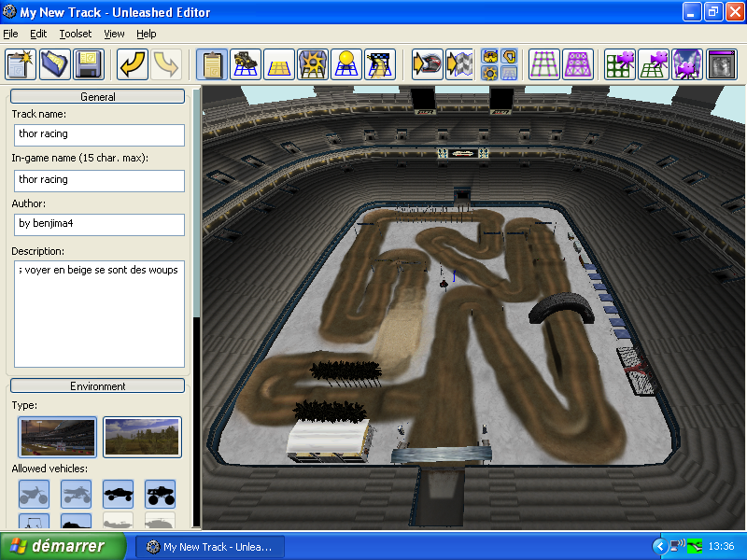The height and width of the screenshot is (560, 747).
Task: Click the checkered flags tool icon
Action: point(459,64)
